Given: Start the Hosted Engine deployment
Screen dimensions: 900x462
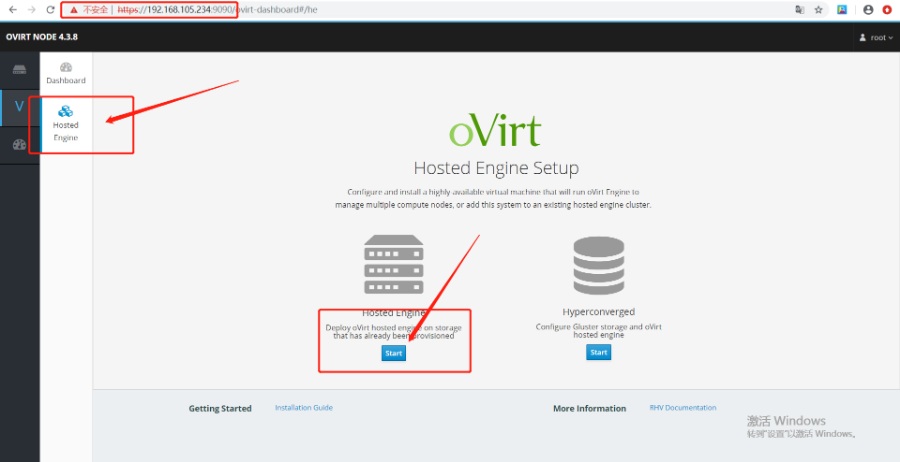Looking at the screenshot, I should (x=393, y=353).
